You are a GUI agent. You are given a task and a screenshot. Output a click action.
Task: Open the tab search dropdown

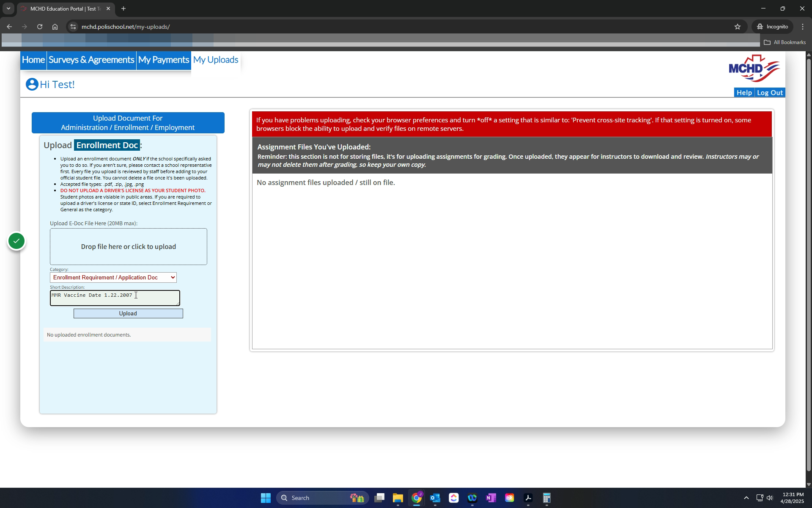[8, 8]
